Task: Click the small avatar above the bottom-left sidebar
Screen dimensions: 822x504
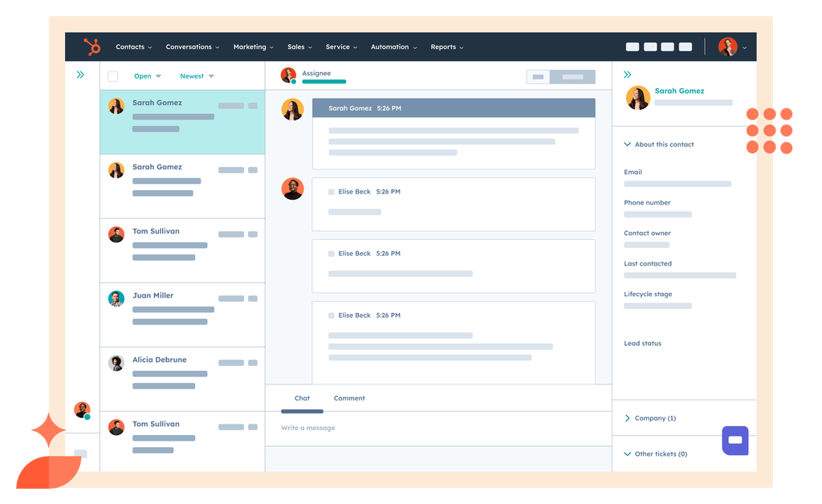Action: point(81,408)
